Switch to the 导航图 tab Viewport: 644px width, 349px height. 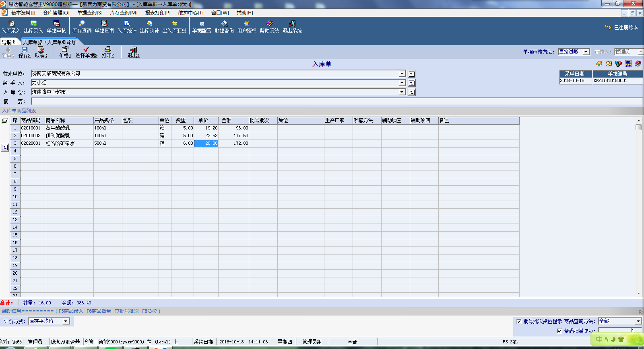[x=9, y=42]
